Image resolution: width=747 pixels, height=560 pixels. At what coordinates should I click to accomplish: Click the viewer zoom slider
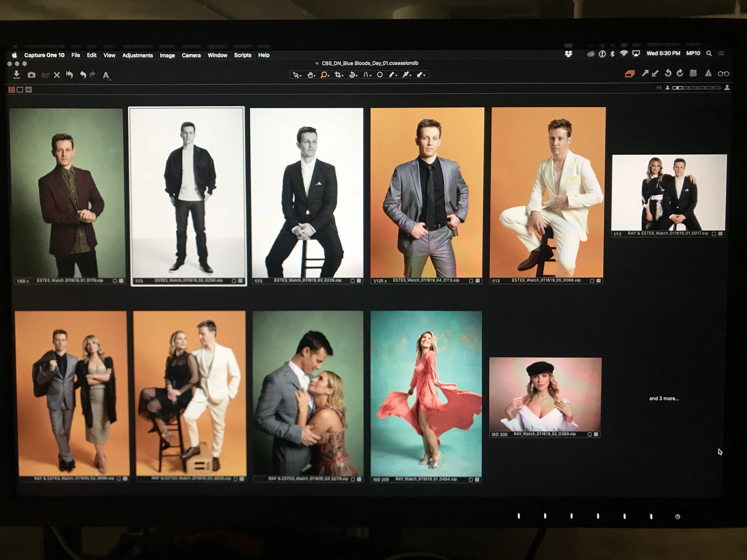tap(696, 88)
